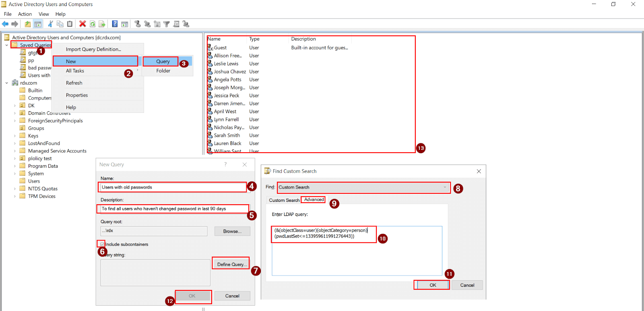Click the rdx.com domain icon
Screen dimensions: 644x311
15,83
